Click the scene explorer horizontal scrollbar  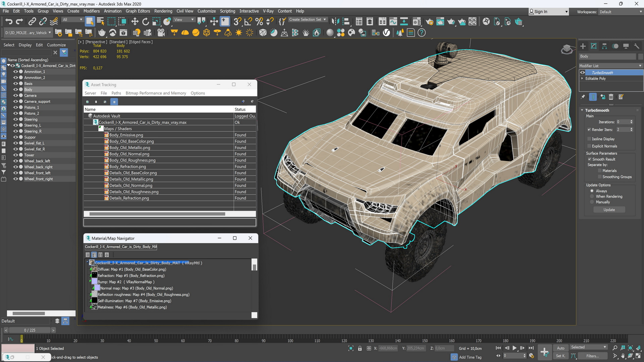(29, 313)
